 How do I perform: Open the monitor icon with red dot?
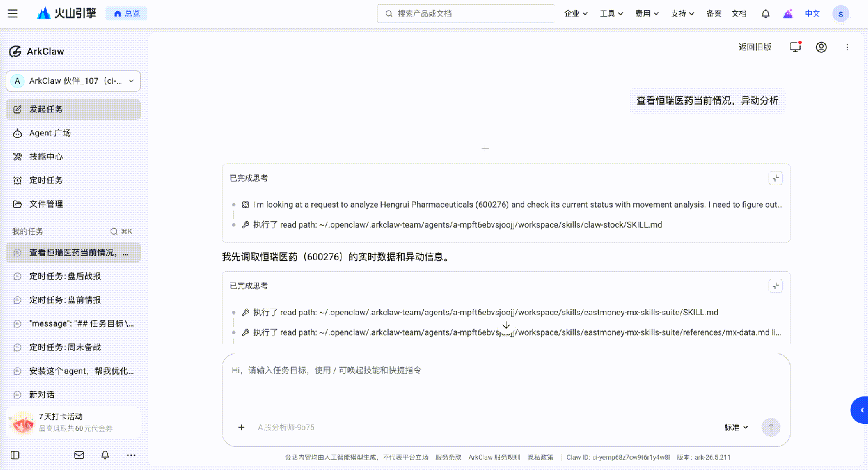tap(795, 47)
